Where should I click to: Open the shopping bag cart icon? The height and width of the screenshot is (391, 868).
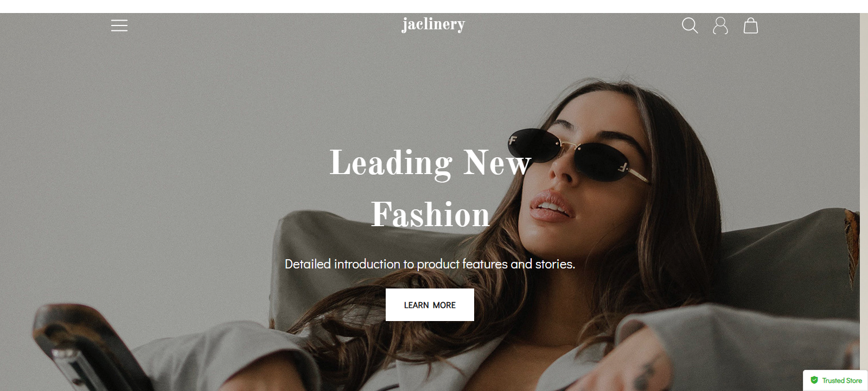coord(751,25)
